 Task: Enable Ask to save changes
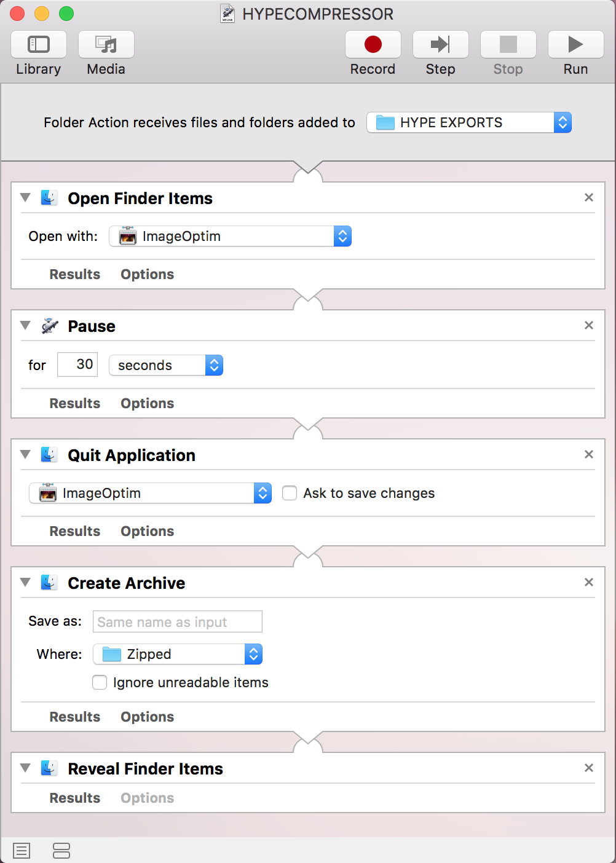289,492
